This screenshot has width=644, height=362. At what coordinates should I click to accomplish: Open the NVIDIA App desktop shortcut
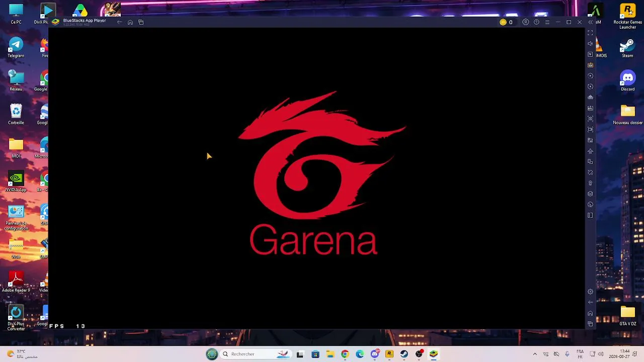pyautogui.click(x=16, y=182)
